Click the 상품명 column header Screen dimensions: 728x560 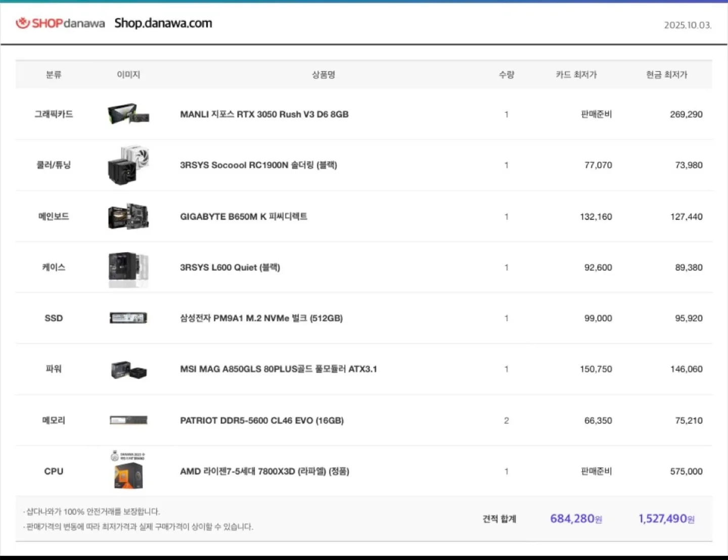click(x=323, y=74)
